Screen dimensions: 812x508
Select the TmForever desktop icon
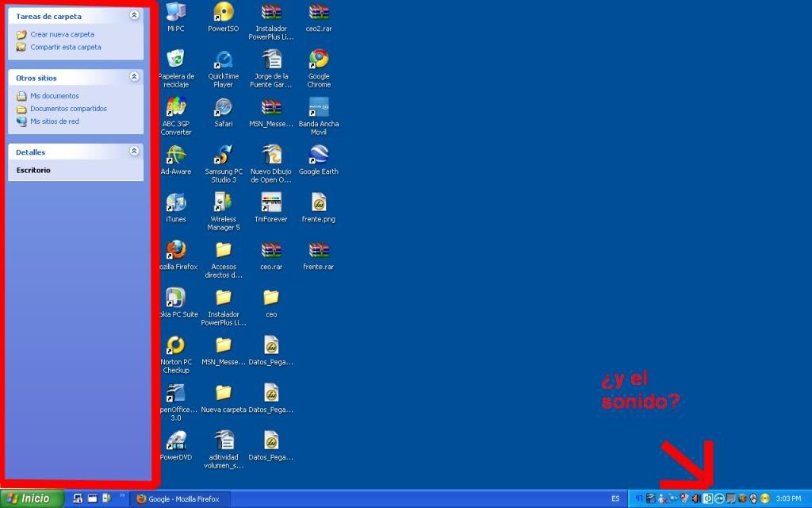(271, 203)
